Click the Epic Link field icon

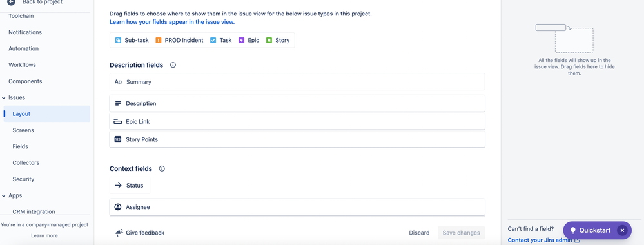pos(118,122)
